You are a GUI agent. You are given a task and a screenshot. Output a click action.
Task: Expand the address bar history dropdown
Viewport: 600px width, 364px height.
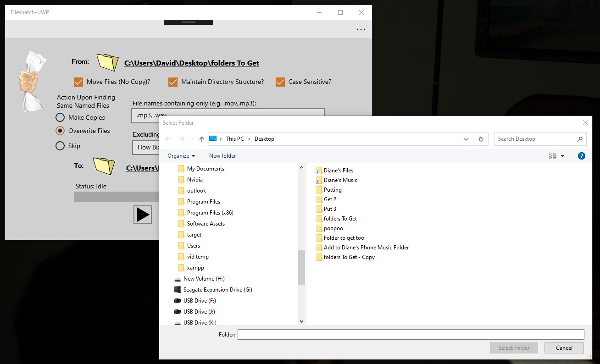point(466,139)
